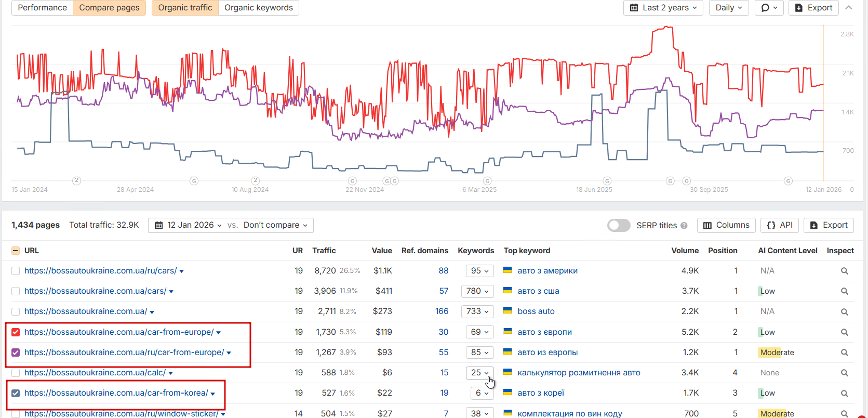Switch to the Compare pages tab
The height and width of the screenshot is (418, 868).
[x=109, y=8]
